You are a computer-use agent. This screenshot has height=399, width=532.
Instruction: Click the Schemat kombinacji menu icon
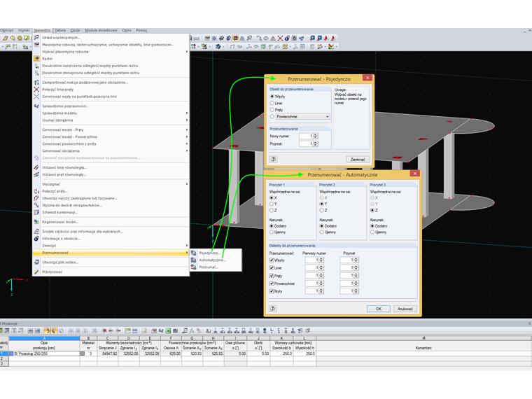point(36,212)
